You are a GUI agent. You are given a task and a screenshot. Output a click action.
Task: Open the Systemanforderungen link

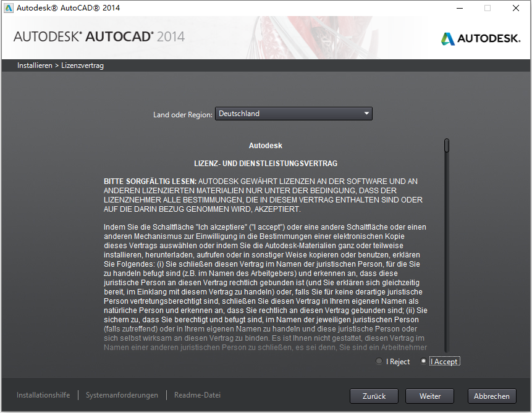pos(122,395)
